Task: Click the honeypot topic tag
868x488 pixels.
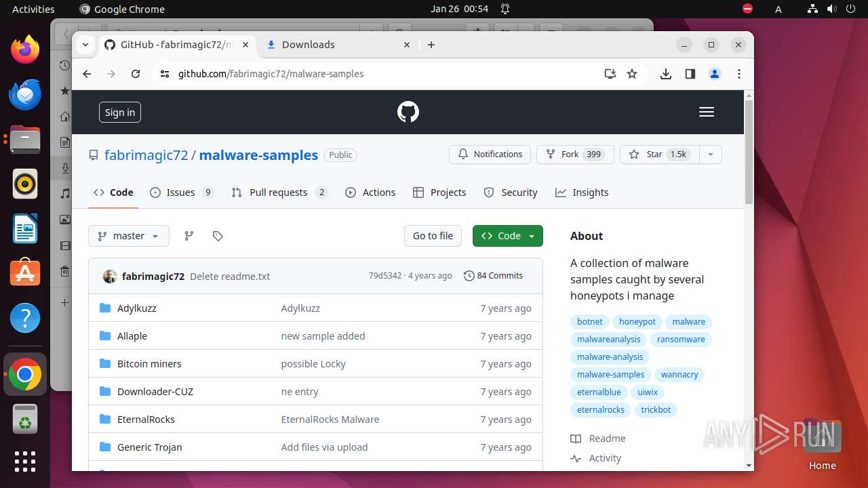Action: pos(637,322)
